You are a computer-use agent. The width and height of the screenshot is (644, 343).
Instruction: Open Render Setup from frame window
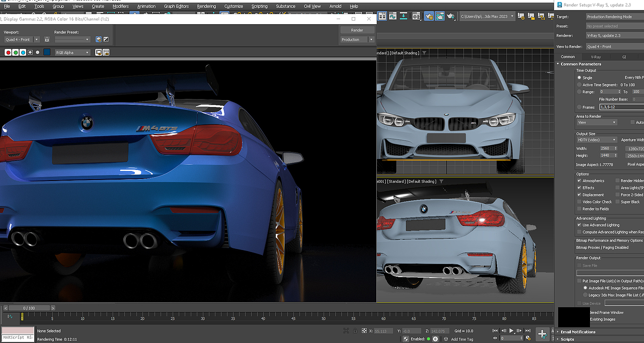[99, 39]
